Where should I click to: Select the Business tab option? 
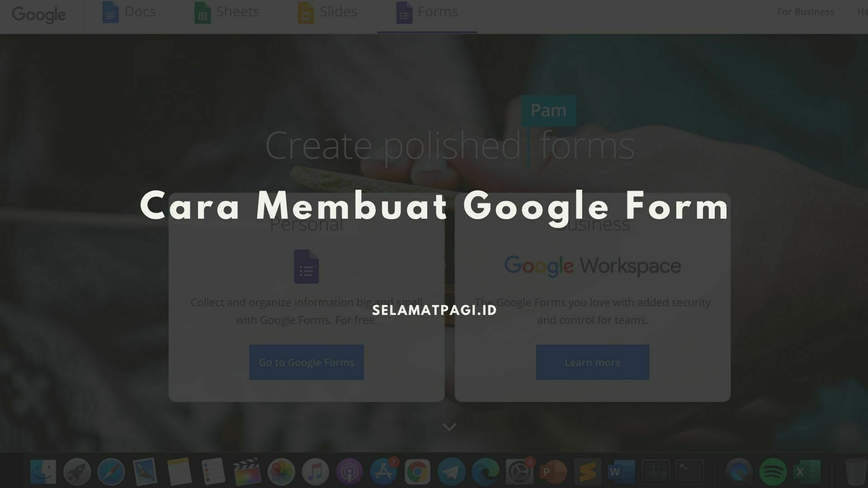(591, 223)
